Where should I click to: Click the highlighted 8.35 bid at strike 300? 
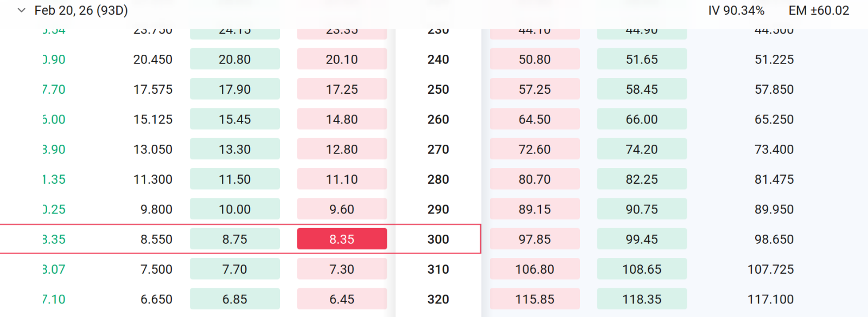pyautogui.click(x=342, y=239)
